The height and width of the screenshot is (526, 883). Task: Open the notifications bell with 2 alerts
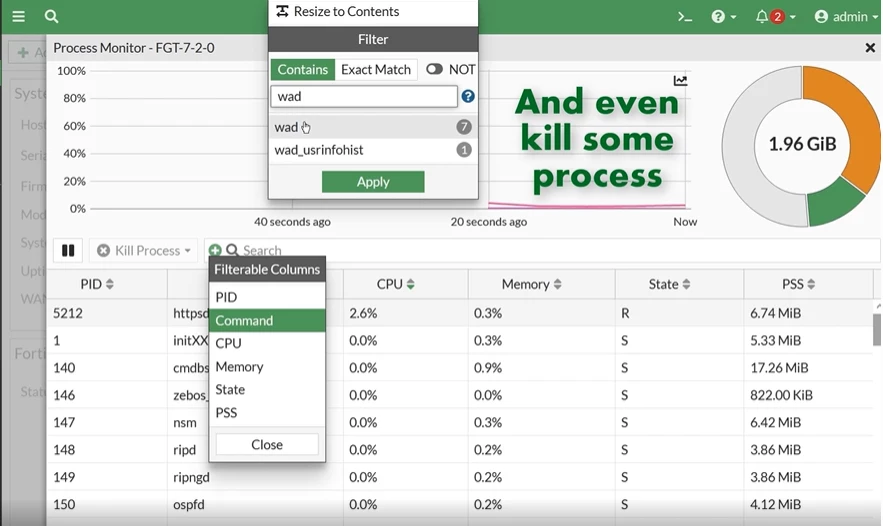click(775, 17)
